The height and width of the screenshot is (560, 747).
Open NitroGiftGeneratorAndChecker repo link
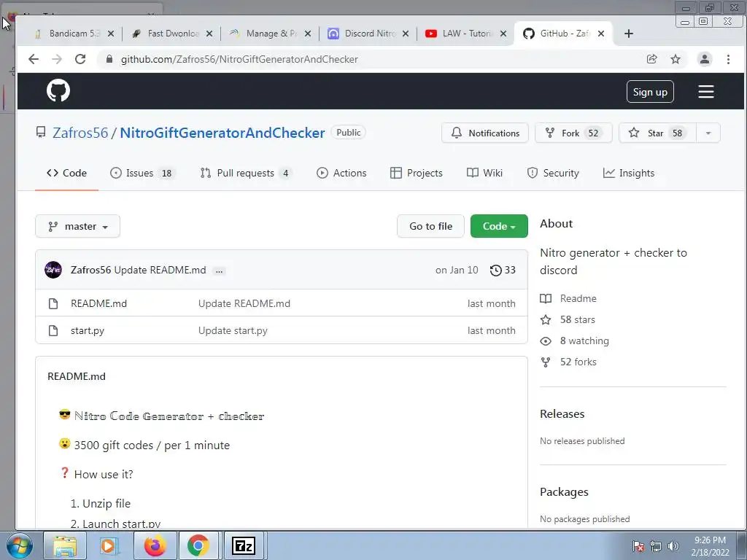tap(222, 133)
